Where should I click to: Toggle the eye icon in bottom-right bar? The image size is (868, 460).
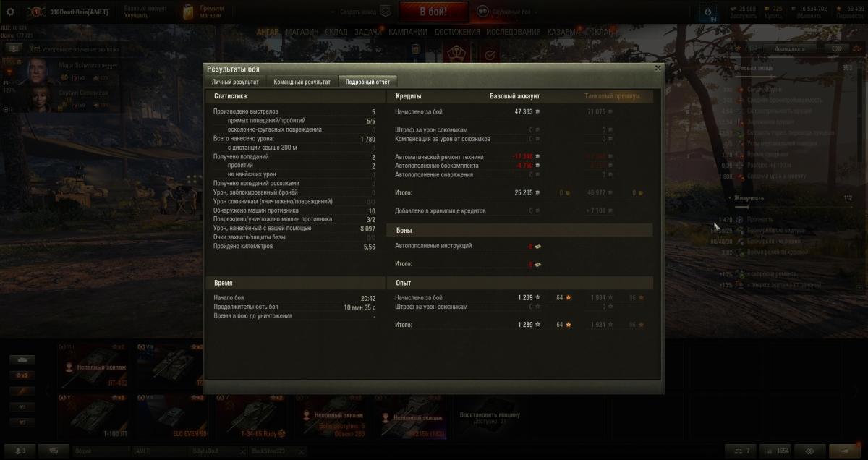810,451
